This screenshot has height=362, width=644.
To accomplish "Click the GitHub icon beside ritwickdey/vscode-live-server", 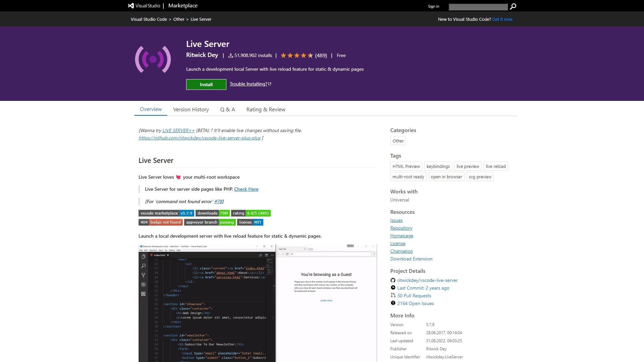I will click(393, 280).
